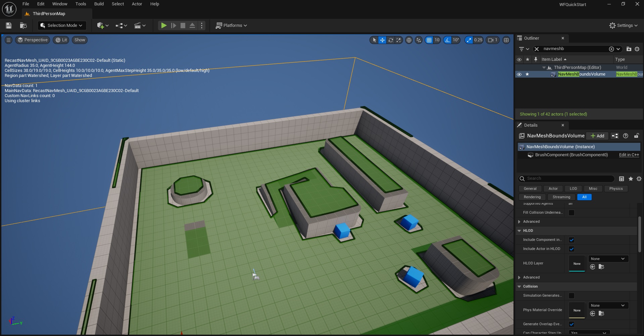This screenshot has height=336, width=644.
Task: Toggle visibility of NavMeshBoundsVolume actor
Action: click(519, 74)
